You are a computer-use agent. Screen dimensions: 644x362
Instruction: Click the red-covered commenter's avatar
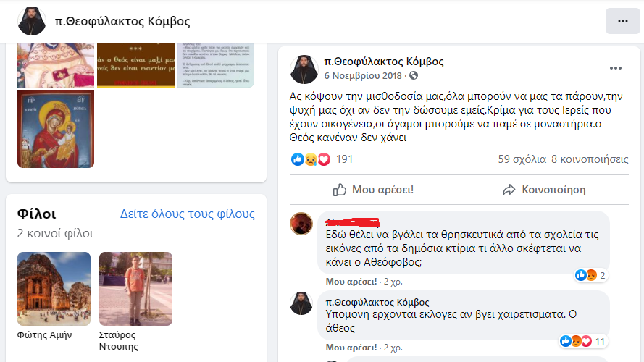tap(301, 224)
